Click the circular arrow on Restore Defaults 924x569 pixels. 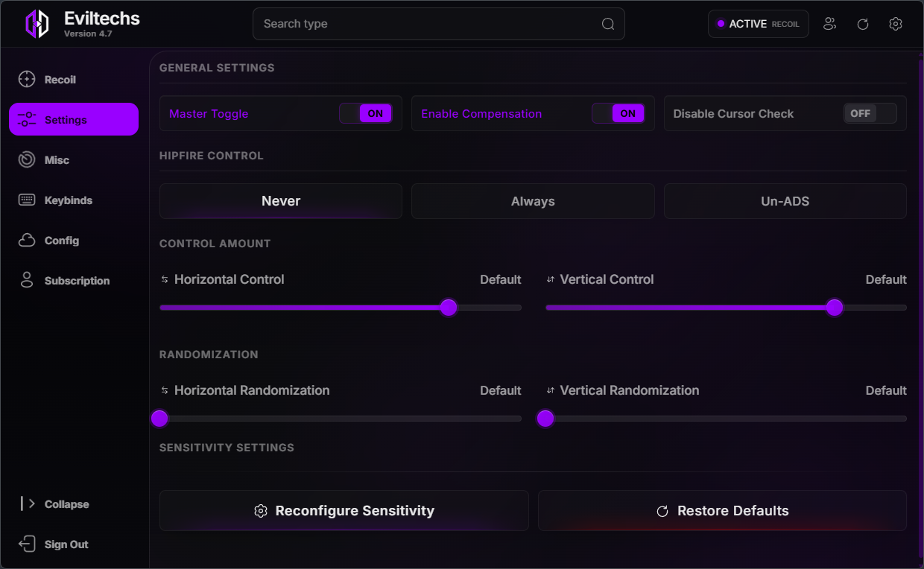click(662, 511)
